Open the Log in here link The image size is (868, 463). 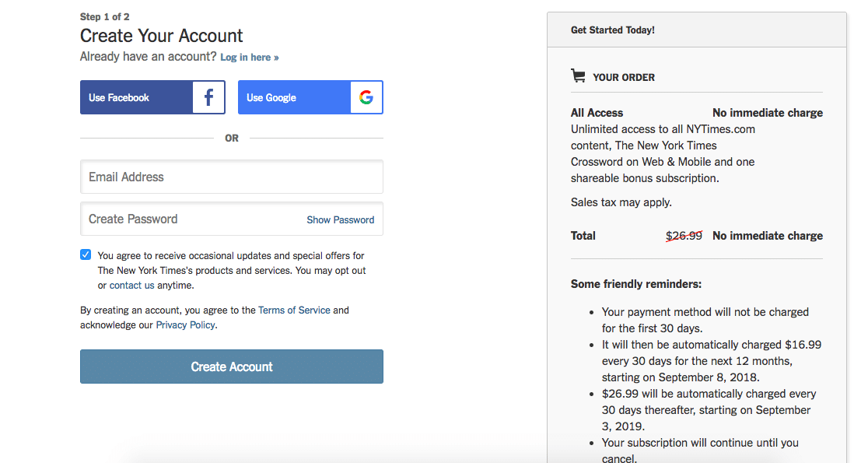point(250,58)
